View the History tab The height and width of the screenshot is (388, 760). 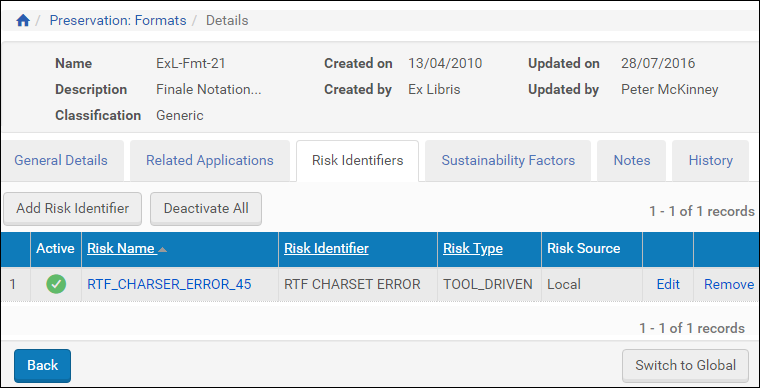[711, 160]
